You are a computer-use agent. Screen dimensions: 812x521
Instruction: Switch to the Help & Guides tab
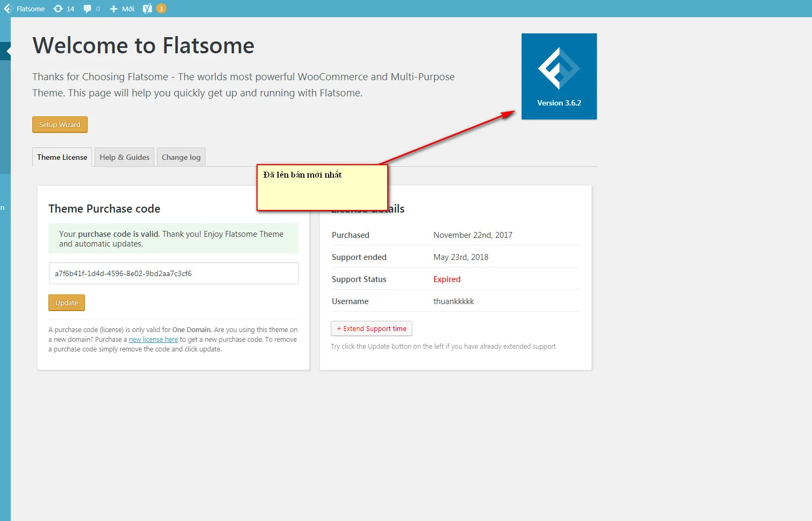point(124,157)
